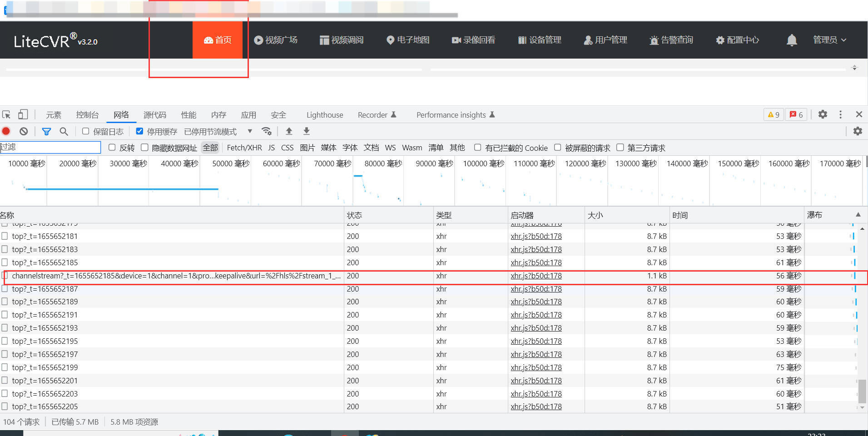Viewport: 868px width, 436px height.
Task: Open the 电子地图 page
Action: click(x=408, y=40)
